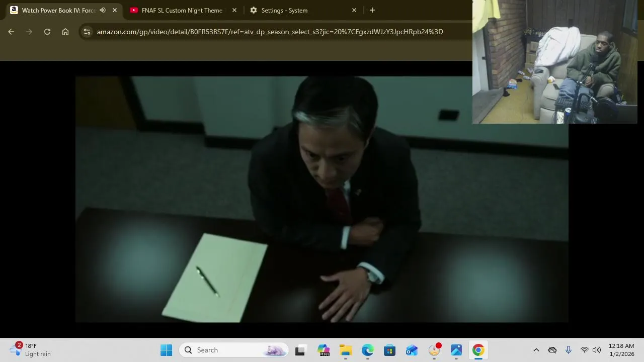Open the volume control in tray

597,350
